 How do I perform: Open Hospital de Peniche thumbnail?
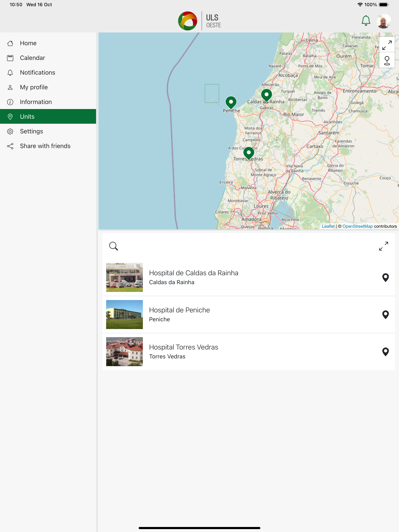124,315
